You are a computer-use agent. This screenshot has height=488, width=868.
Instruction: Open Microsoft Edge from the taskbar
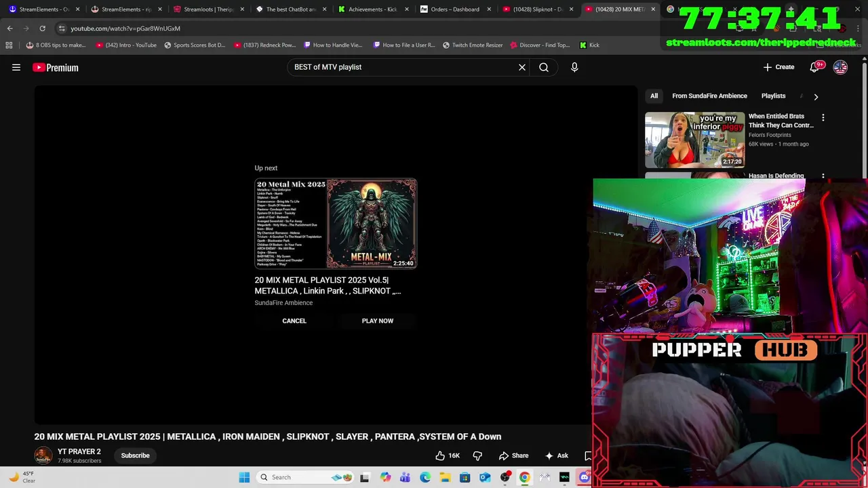[425, 477]
